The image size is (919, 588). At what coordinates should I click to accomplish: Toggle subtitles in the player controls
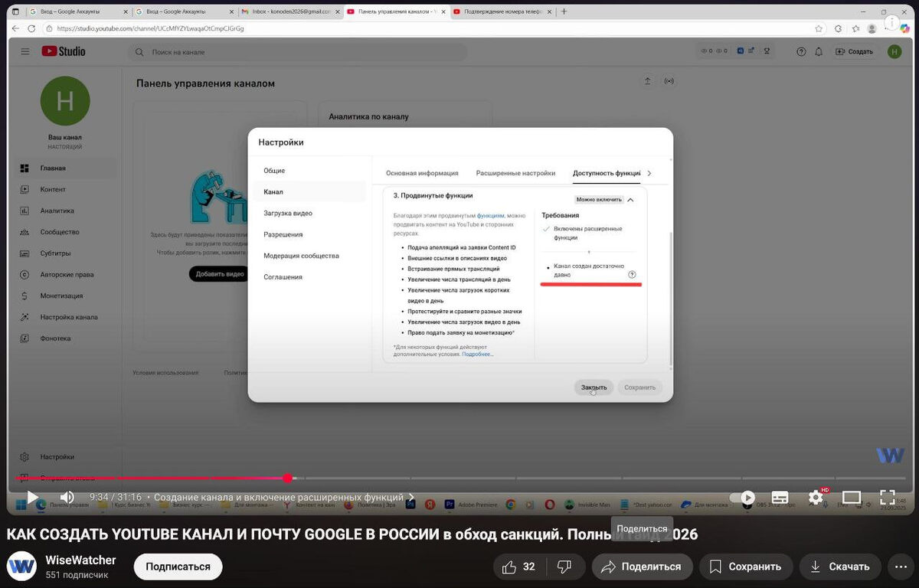coord(780,498)
